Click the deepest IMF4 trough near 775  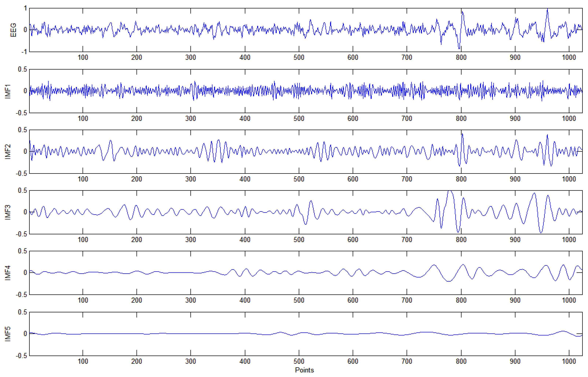pos(449,281)
